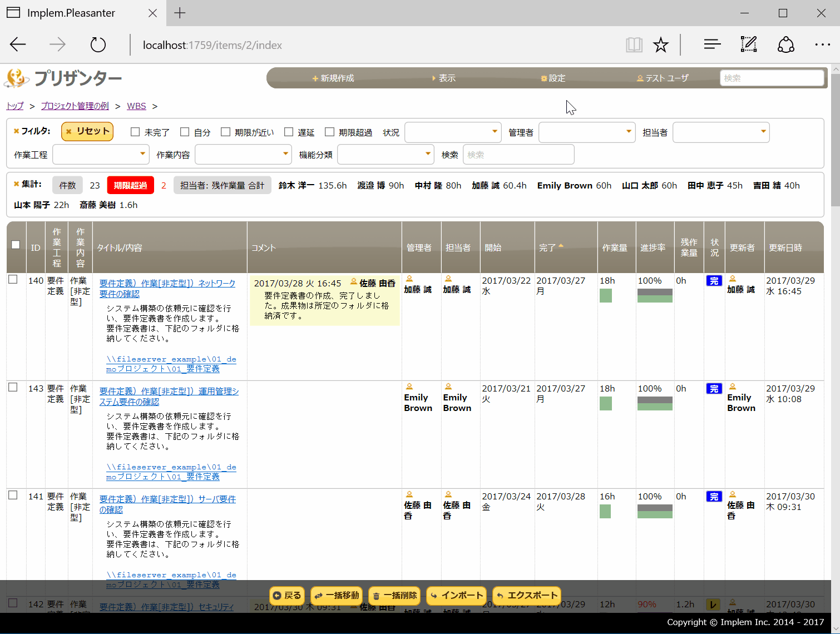Toggle 遅延 filter checkbox

(x=289, y=132)
